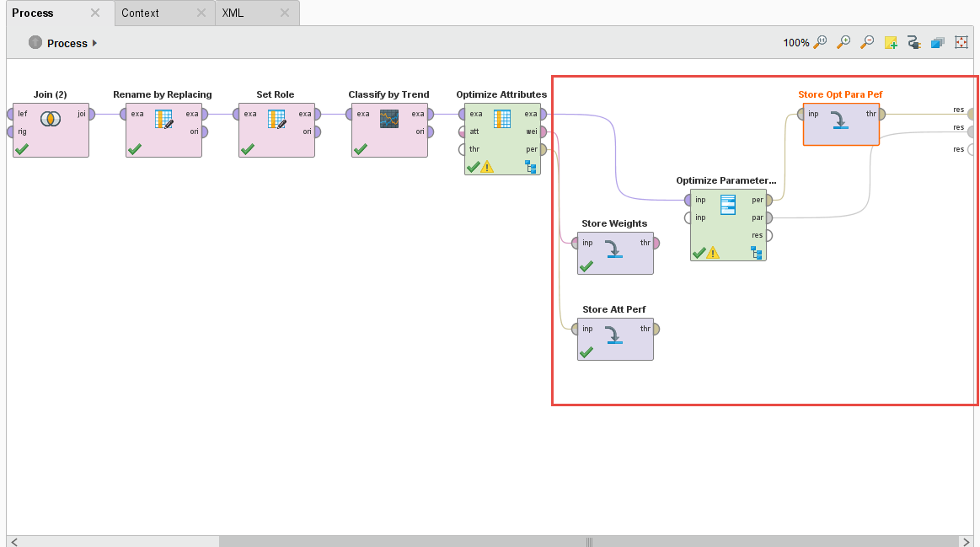
Task: Click the warning triangle on Optimize Parameters
Action: (x=713, y=253)
